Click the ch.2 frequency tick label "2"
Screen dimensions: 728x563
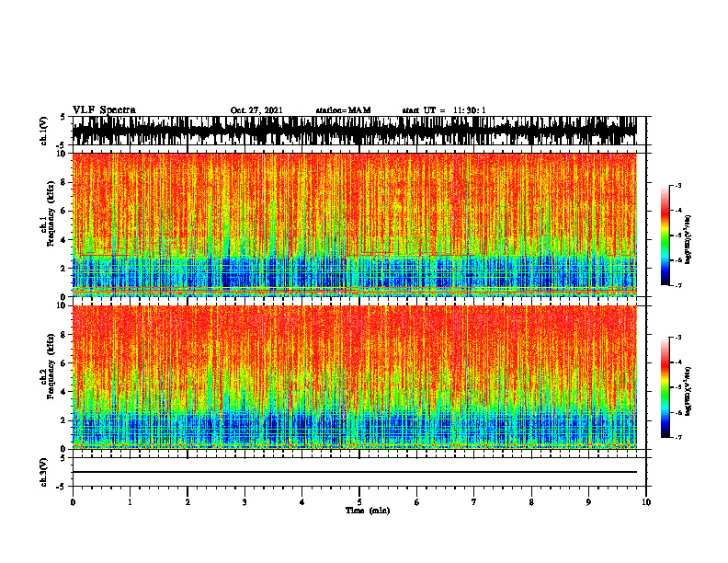click(x=64, y=420)
